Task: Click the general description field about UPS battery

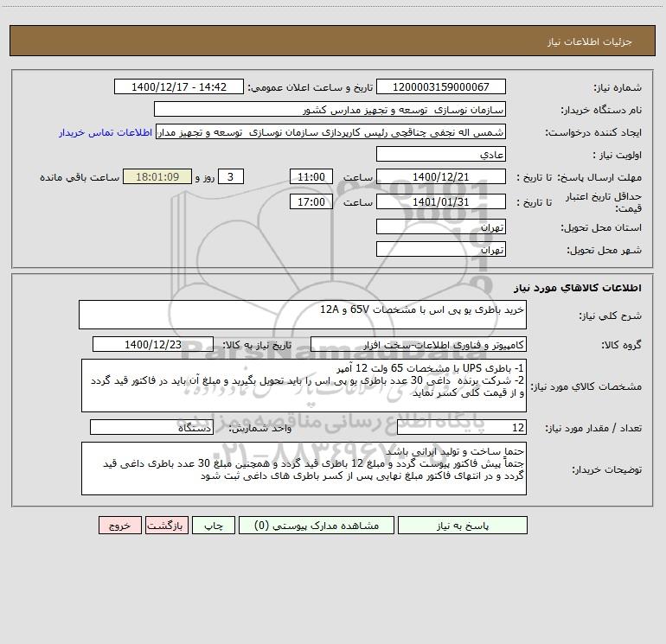Action: 303,315
